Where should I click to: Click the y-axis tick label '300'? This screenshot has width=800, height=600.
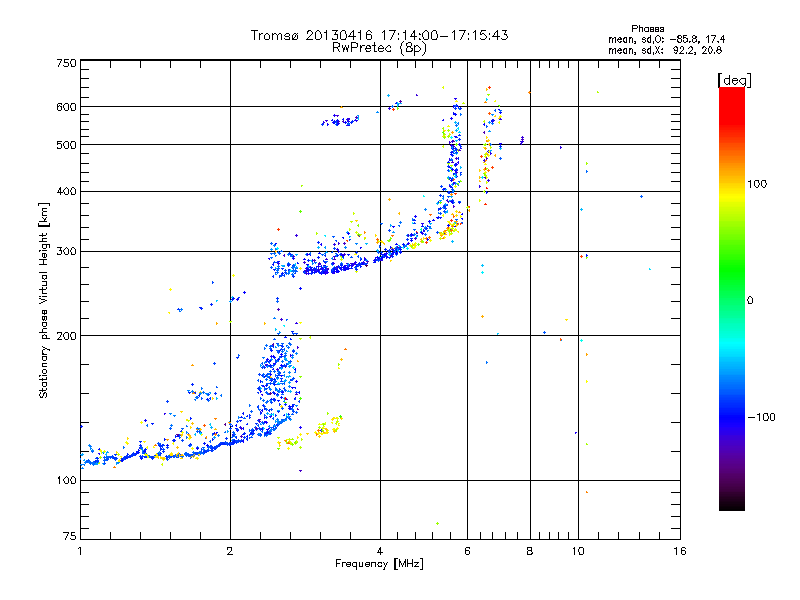coord(66,252)
